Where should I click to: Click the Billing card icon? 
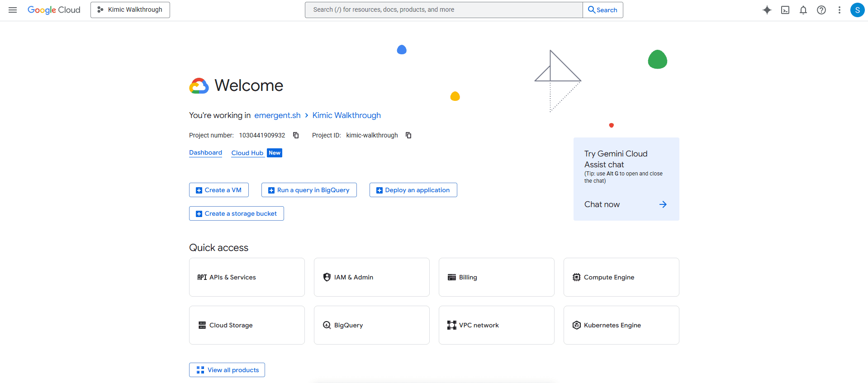click(x=452, y=277)
